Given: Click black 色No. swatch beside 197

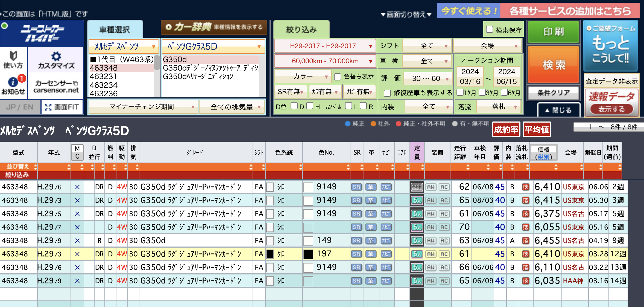Looking at the screenshot, I should pos(308,254).
